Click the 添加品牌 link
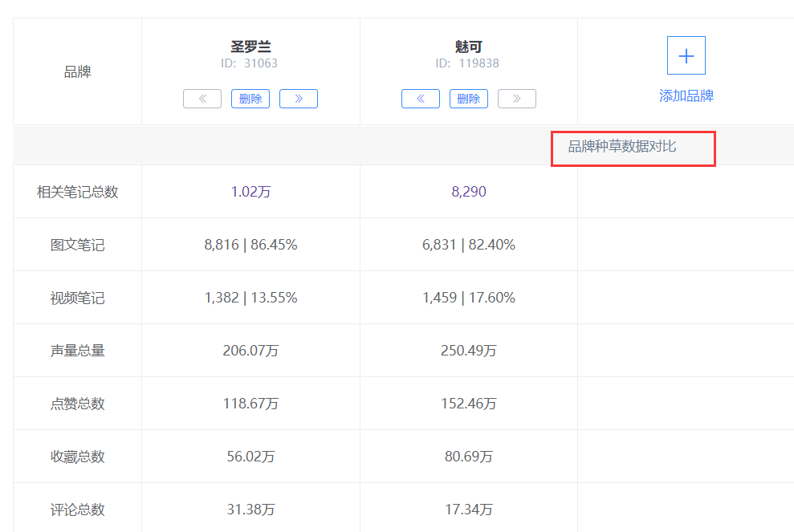This screenshot has width=794, height=532. tap(686, 95)
